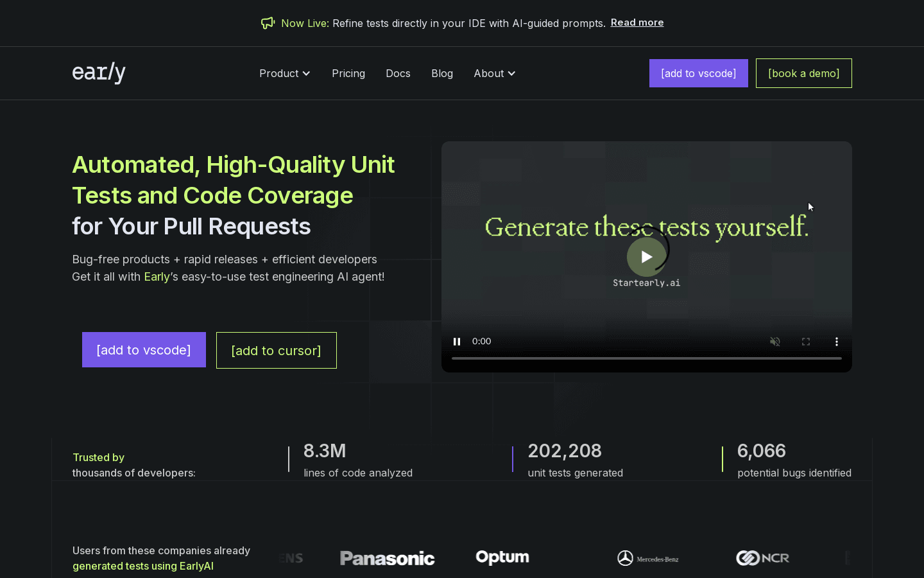This screenshot has height=578, width=924.
Task: Click the 202,208 unit tests stat
Action: click(x=576, y=460)
